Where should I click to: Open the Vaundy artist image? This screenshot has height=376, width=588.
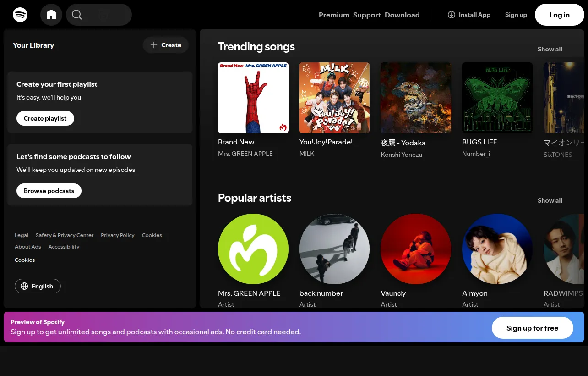point(416,249)
